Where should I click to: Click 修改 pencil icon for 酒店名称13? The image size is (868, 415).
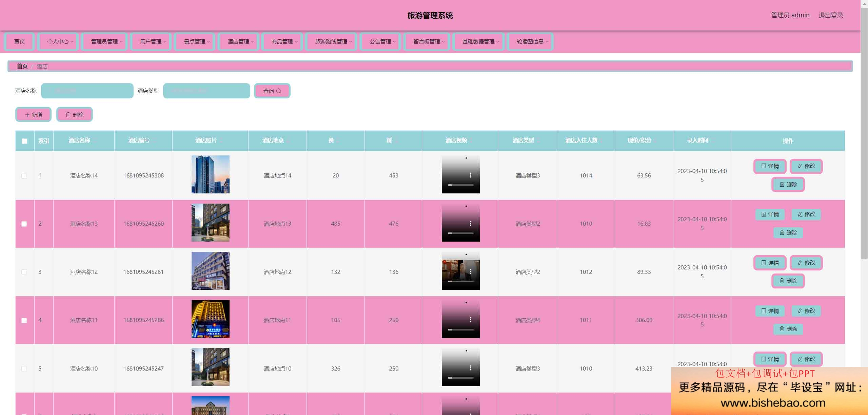800,214
